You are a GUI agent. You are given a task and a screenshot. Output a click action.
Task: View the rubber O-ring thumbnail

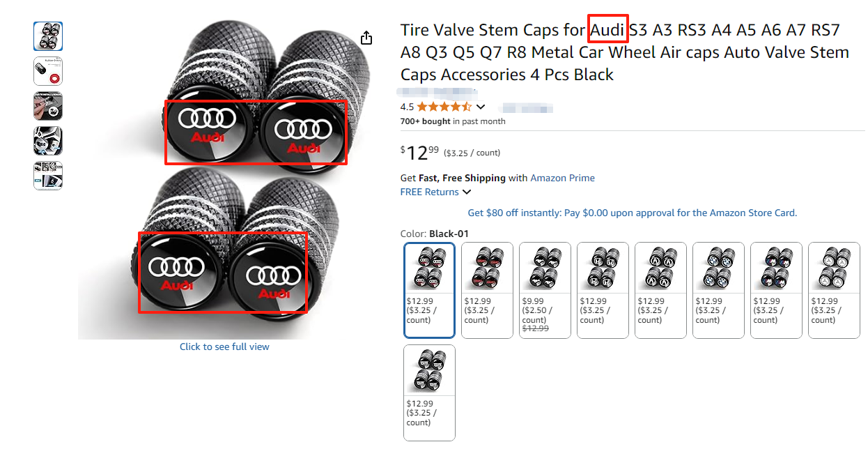click(48, 71)
